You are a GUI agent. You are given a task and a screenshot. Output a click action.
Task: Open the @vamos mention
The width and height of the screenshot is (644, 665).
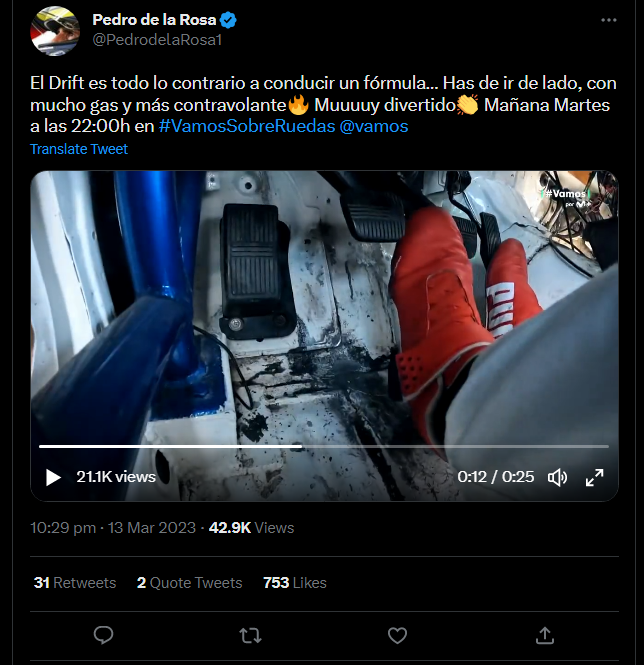pos(374,127)
